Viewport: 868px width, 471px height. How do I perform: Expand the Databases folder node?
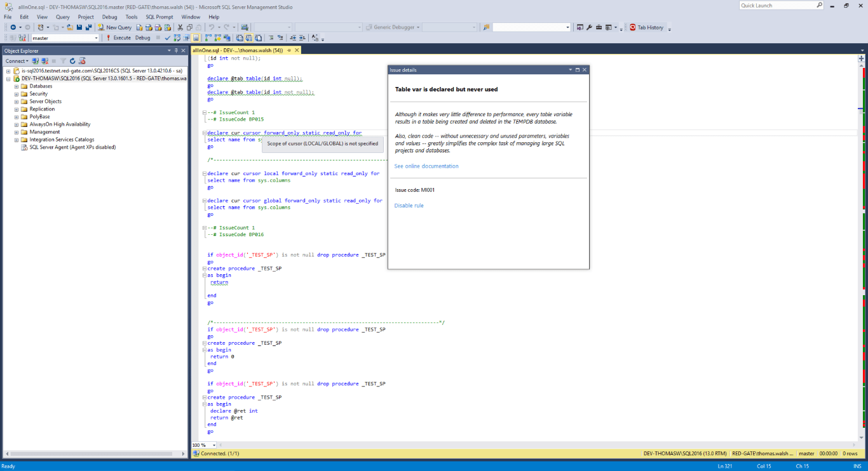(17, 86)
